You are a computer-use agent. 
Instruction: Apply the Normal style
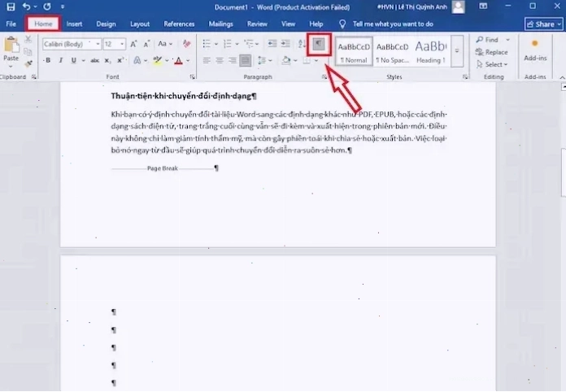click(354, 52)
